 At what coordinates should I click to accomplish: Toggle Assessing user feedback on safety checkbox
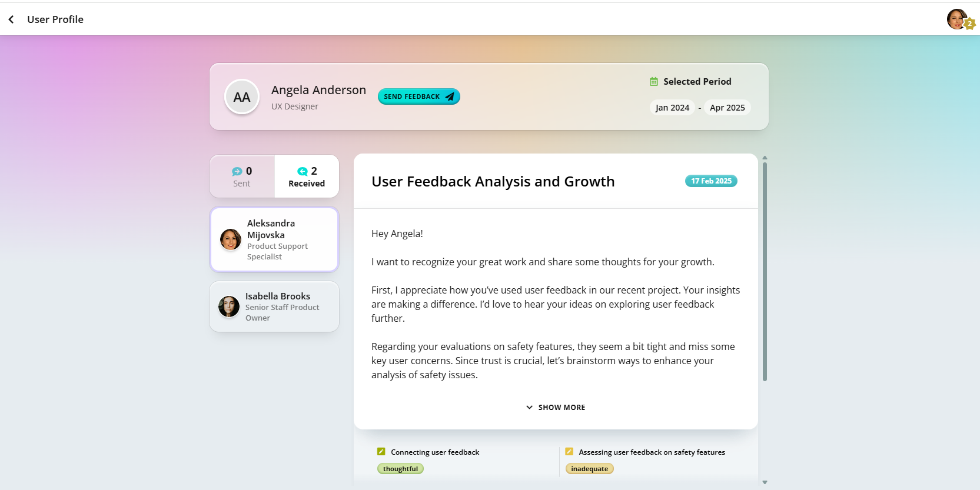pos(569,452)
